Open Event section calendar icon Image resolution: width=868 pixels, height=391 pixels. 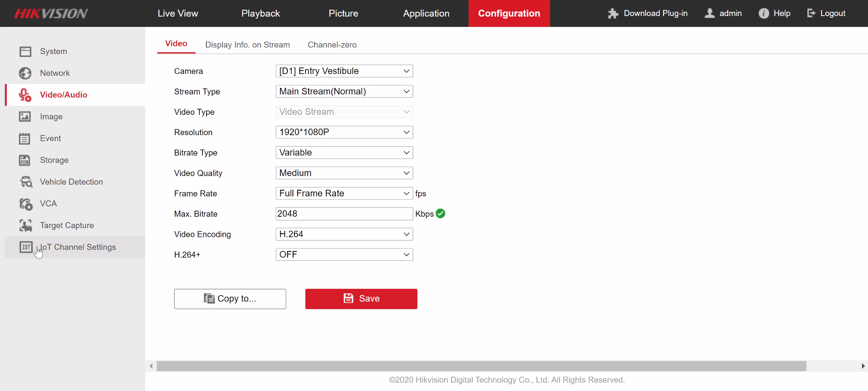click(25, 138)
